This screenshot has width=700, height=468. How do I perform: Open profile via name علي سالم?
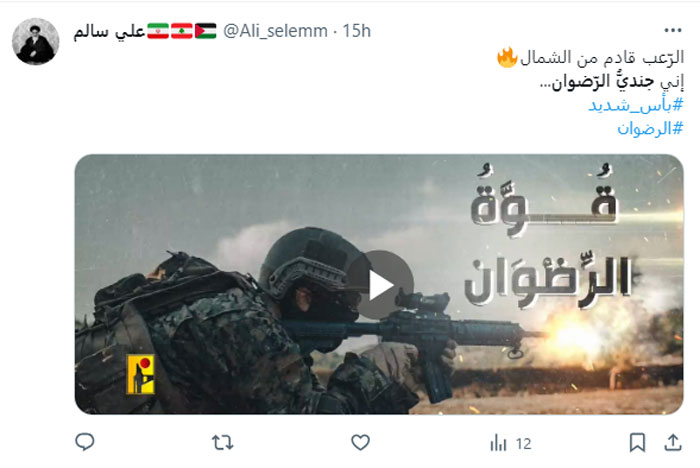(x=109, y=31)
